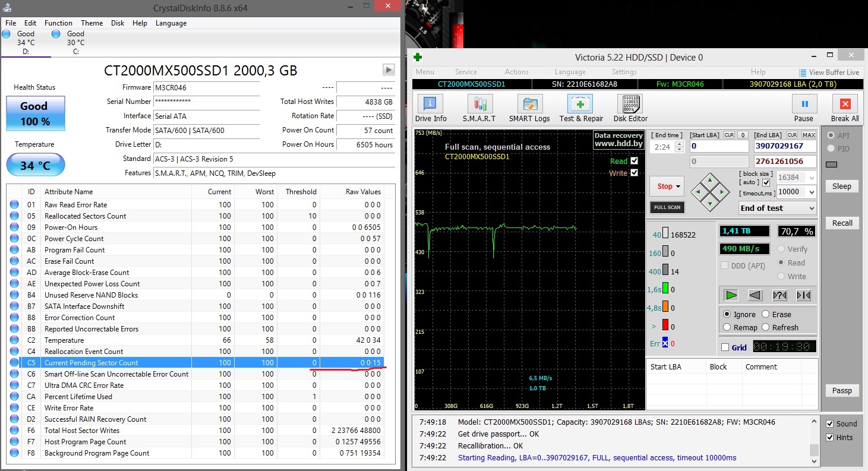The image size is (868, 471).
Task: Open the File menu in CrystalDiskInfo
Action: tap(11, 23)
